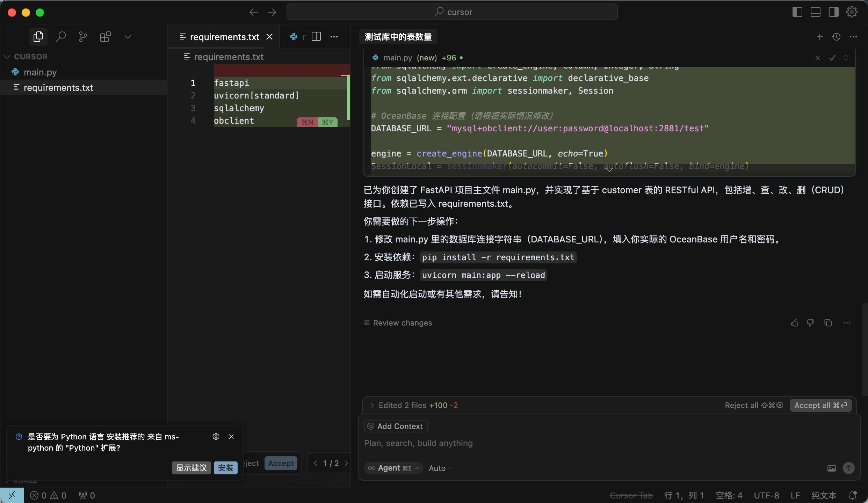Toggle the right AI pane layout
Viewport: 868px width, 503px height.
(833, 12)
